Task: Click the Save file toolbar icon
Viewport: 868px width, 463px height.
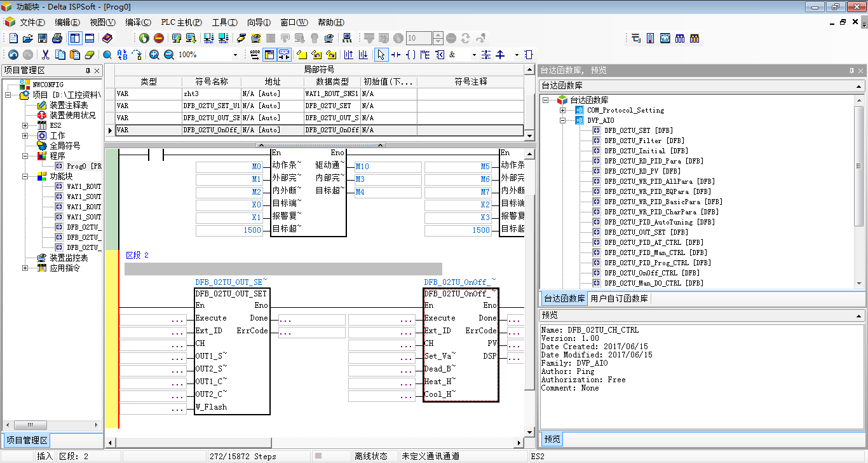Action: coord(43,38)
